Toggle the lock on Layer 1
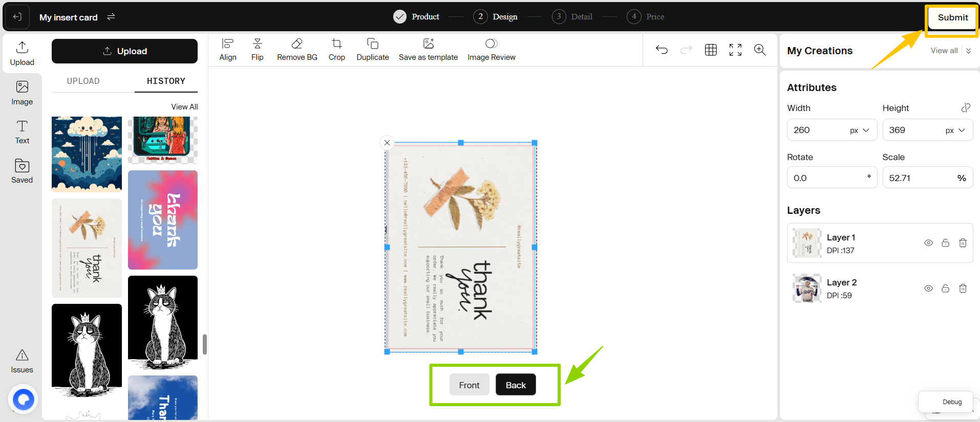980x422 pixels. (946, 243)
